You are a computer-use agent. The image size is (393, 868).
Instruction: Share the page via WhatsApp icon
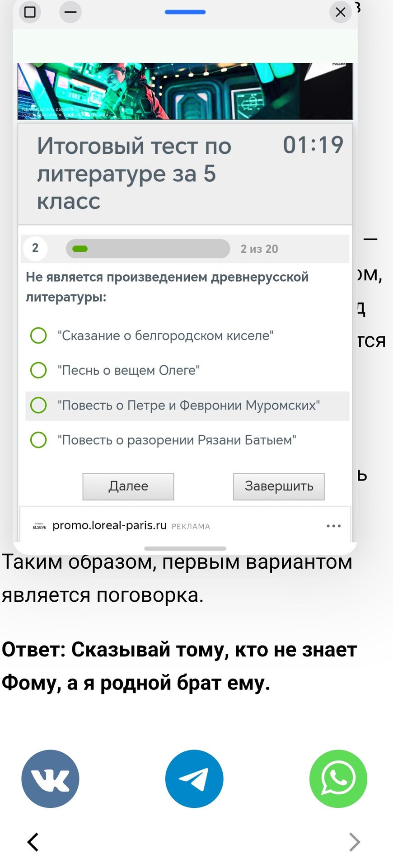tap(338, 778)
